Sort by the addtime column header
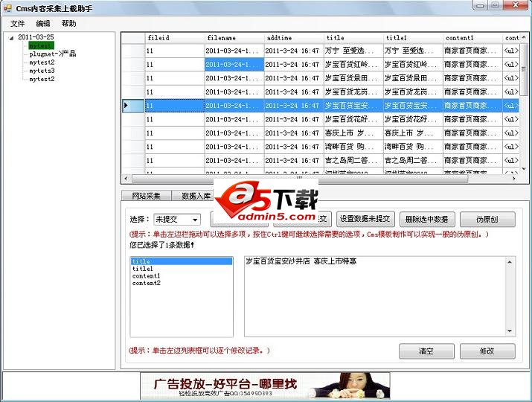The width and height of the screenshot is (532, 402). click(294, 38)
